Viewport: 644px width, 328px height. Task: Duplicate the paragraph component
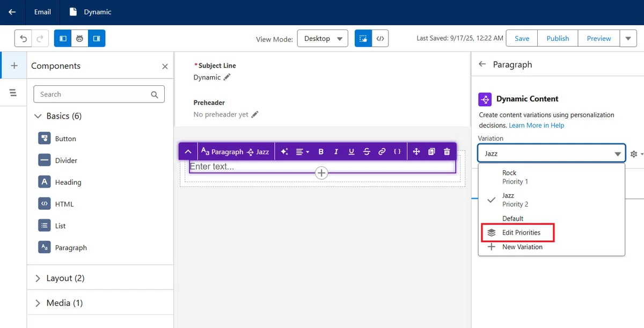coord(431,152)
